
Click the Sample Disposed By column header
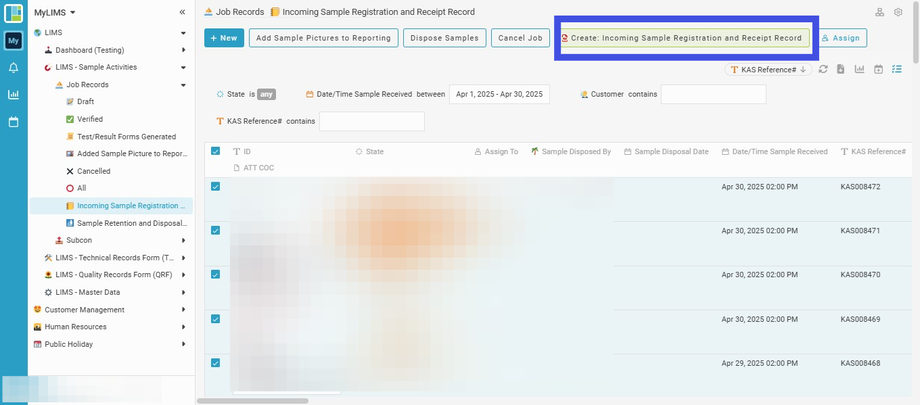(571, 151)
